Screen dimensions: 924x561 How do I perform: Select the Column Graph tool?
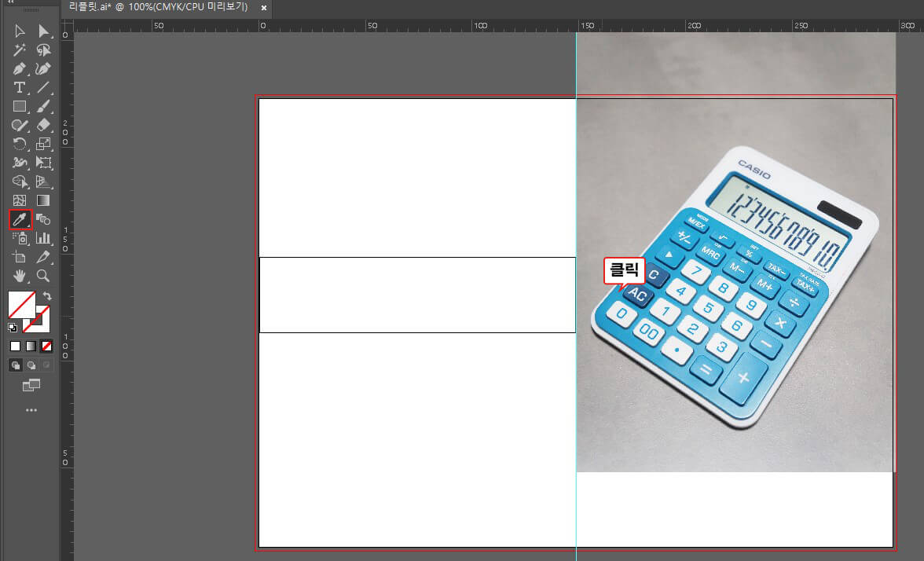tap(43, 238)
